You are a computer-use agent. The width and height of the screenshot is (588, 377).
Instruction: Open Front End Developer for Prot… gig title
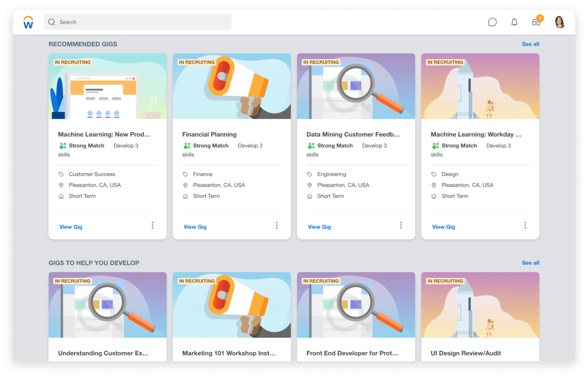click(x=352, y=353)
